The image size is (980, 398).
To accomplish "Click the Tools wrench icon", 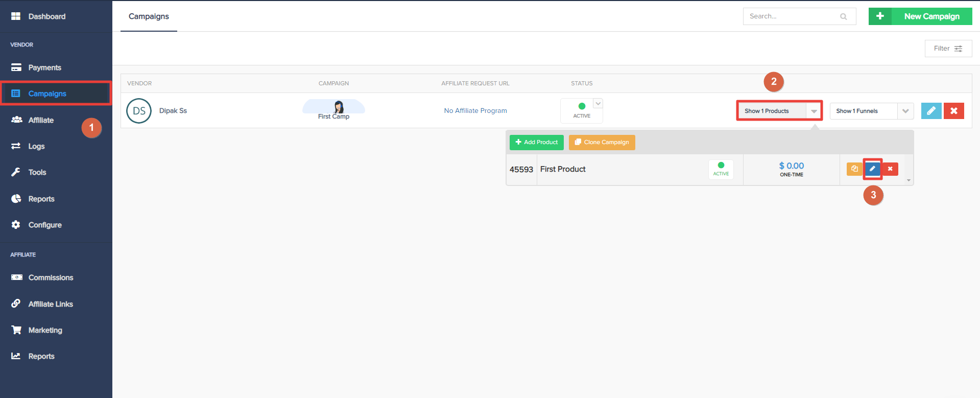I will point(16,172).
